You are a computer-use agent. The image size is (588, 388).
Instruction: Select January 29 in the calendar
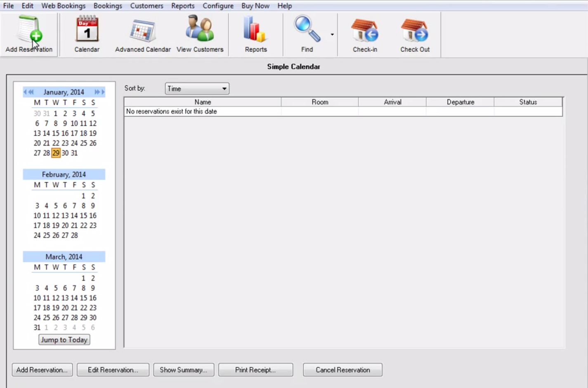pos(56,153)
